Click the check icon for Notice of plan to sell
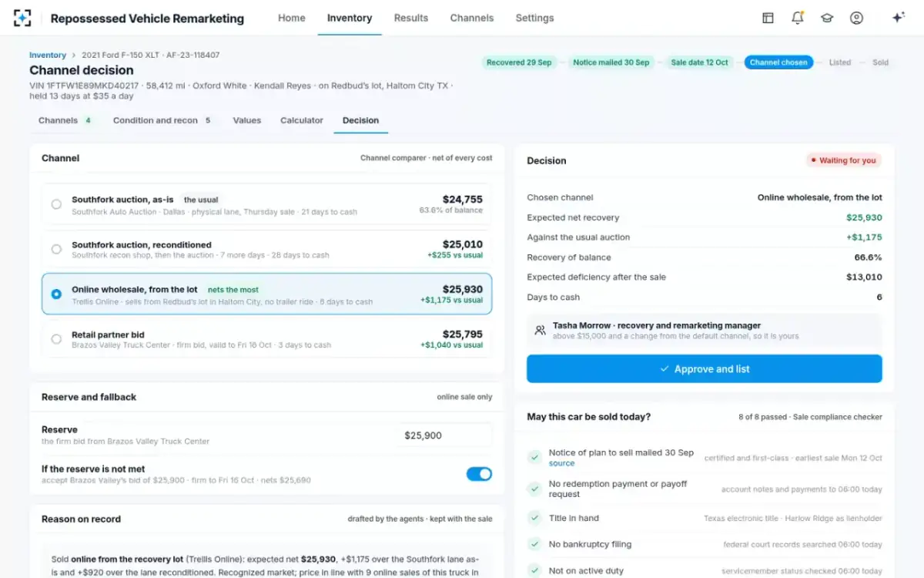The height and width of the screenshot is (578, 924). click(534, 458)
